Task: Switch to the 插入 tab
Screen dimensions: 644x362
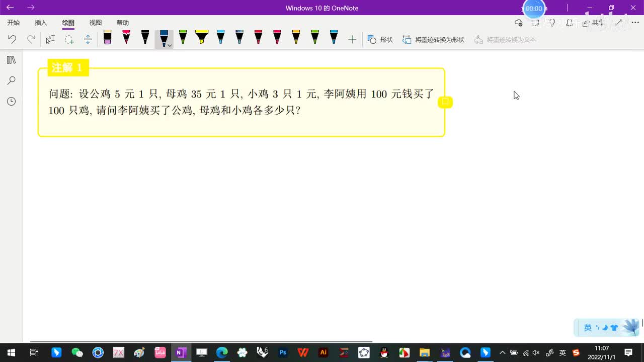Action: [x=41, y=23]
